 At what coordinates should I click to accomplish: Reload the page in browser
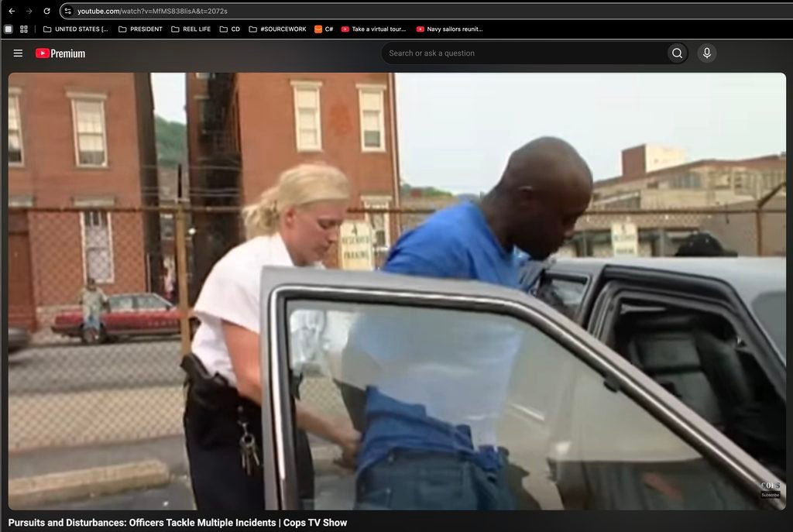46,11
